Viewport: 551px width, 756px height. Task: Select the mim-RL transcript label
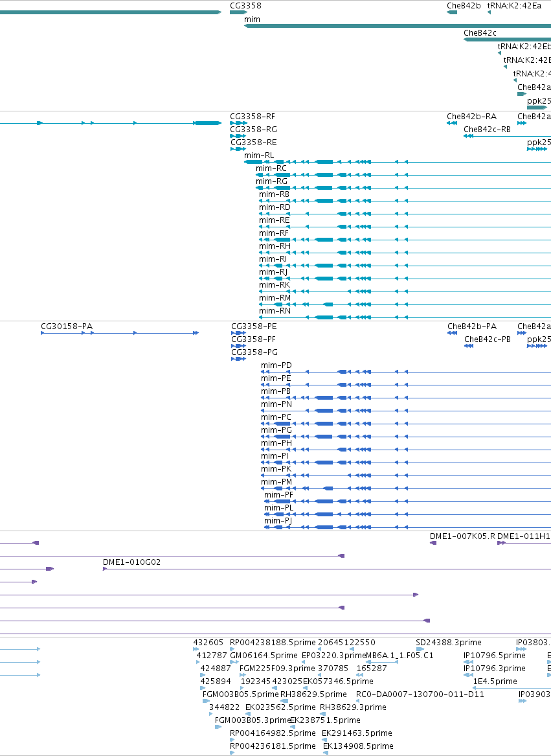point(259,155)
